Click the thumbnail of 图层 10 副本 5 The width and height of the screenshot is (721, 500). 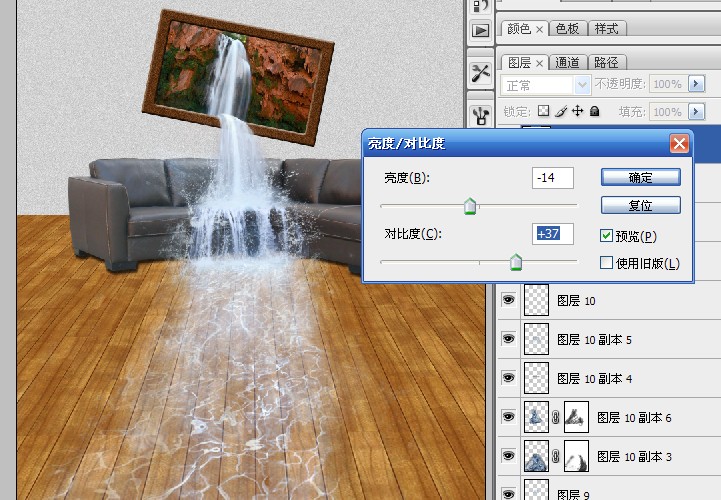click(x=536, y=339)
